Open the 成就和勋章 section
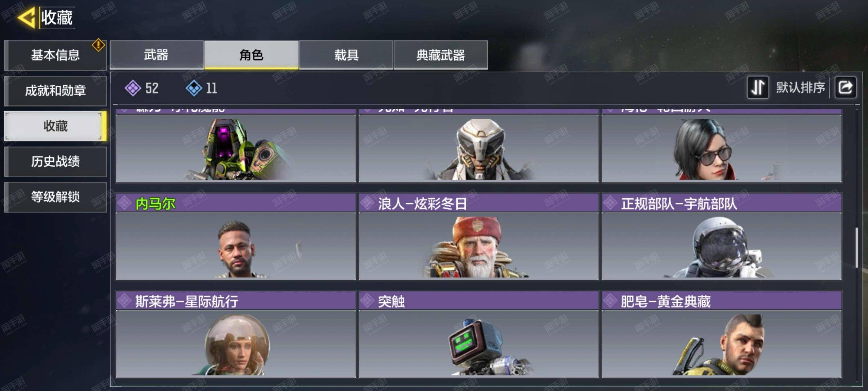Image resolution: width=868 pixels, height=391 pixels. (x=55, y=90)
